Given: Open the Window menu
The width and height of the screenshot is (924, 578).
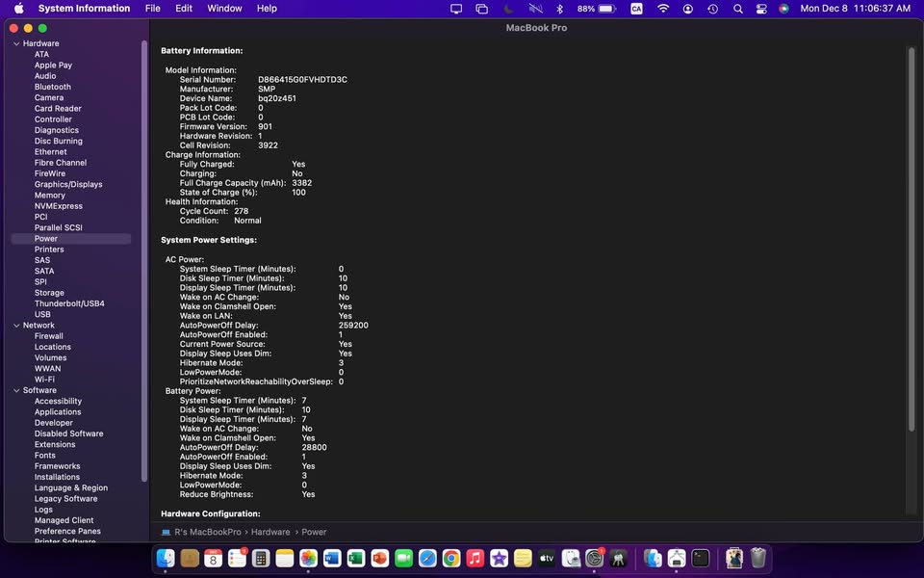Looking at the screenshot, I should coord(224,9).
